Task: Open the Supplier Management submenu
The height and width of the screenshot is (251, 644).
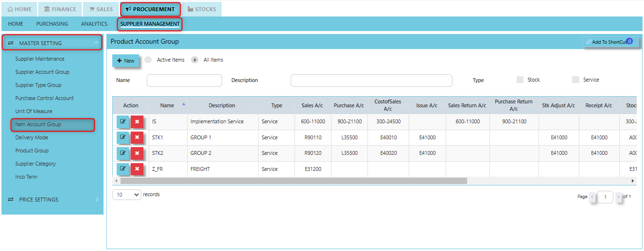Action: 150,24
